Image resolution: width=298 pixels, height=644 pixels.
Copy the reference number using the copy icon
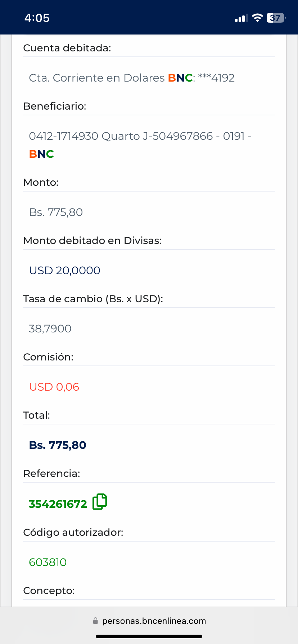[100, 502]
